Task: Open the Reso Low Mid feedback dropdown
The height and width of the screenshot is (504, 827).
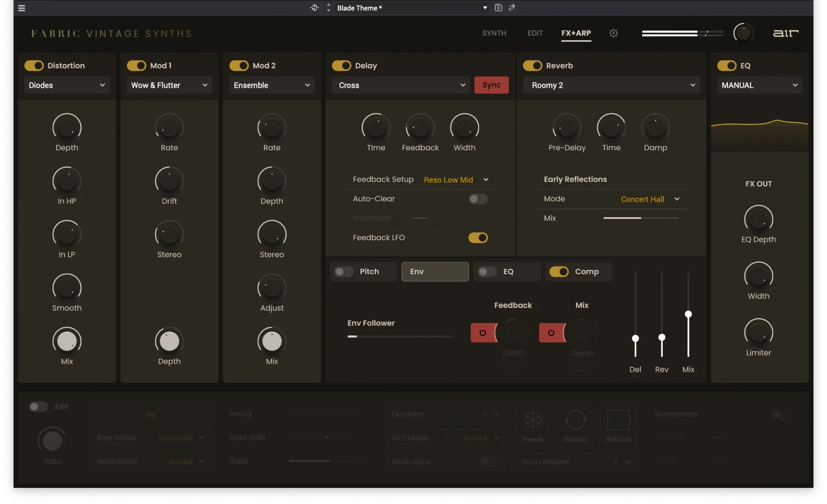Action: [456, 180]
